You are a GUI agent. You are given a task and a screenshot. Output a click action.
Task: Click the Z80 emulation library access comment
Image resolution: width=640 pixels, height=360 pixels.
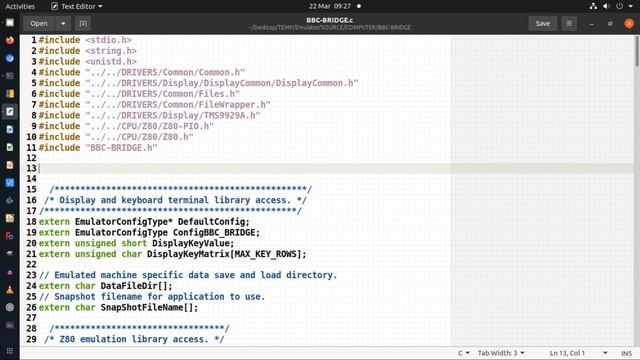[x=134, y=339]
